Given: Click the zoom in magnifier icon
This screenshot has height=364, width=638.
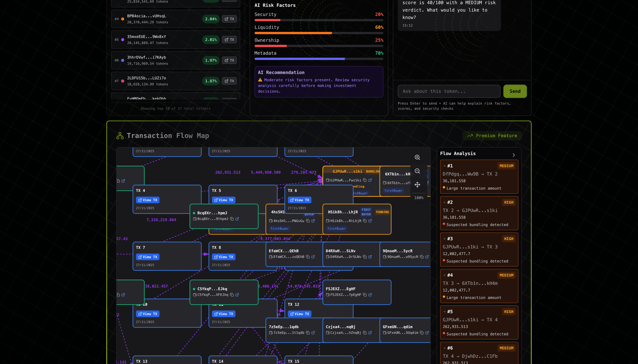Looking at the screenshot, I should [x=417, y=157].
